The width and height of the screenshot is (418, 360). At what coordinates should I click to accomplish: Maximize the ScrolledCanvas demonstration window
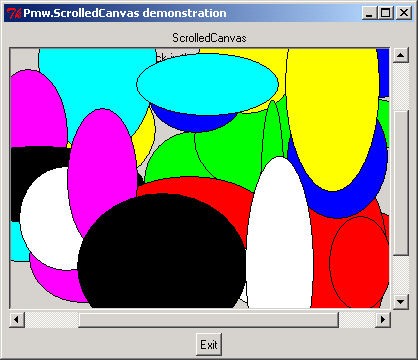point(386,13)
